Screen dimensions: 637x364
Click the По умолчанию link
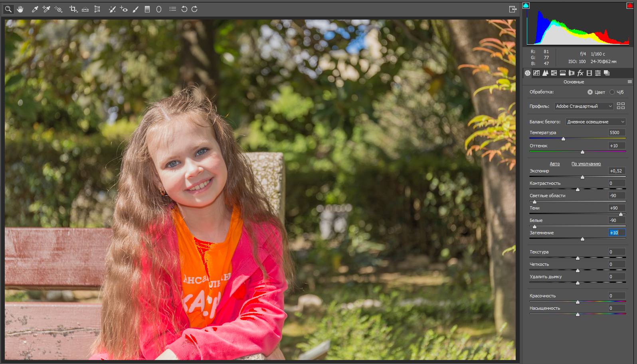pos(586,164)
